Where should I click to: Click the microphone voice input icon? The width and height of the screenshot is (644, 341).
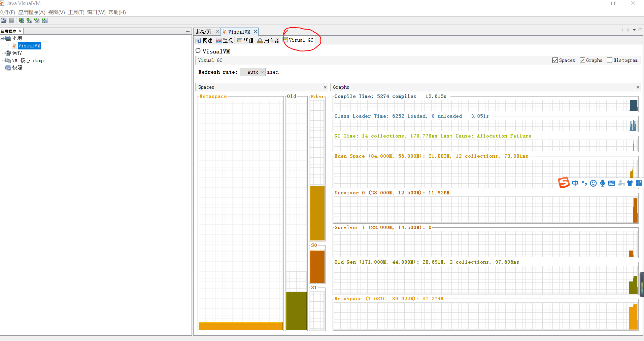click(x=603, y=183)
